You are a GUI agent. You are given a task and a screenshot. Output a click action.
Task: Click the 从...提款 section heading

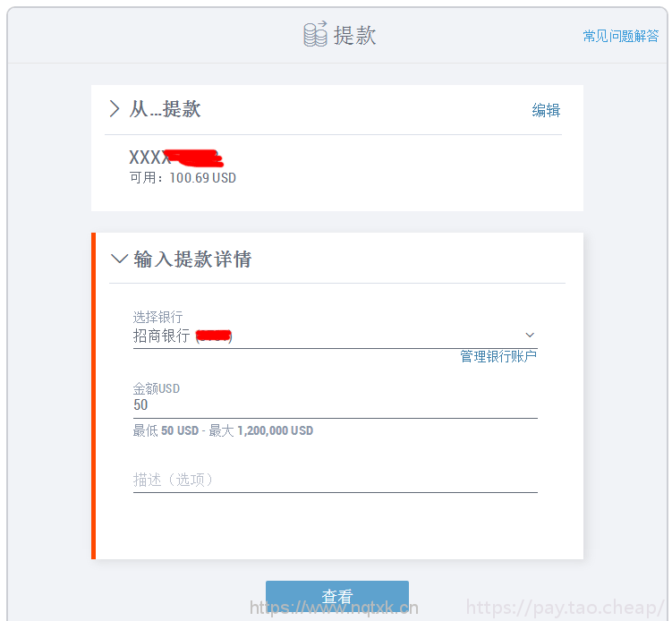point(166,109)
